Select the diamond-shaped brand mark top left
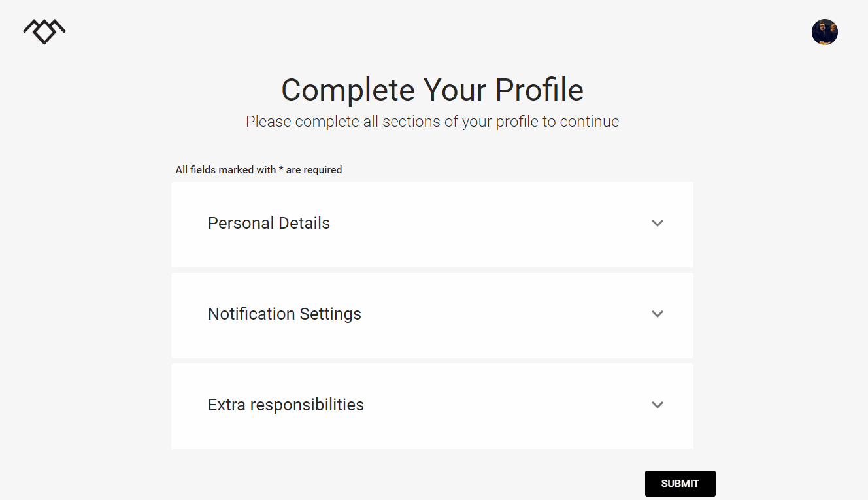This screenshot has height=500, width=868. [x=44, y=30]
